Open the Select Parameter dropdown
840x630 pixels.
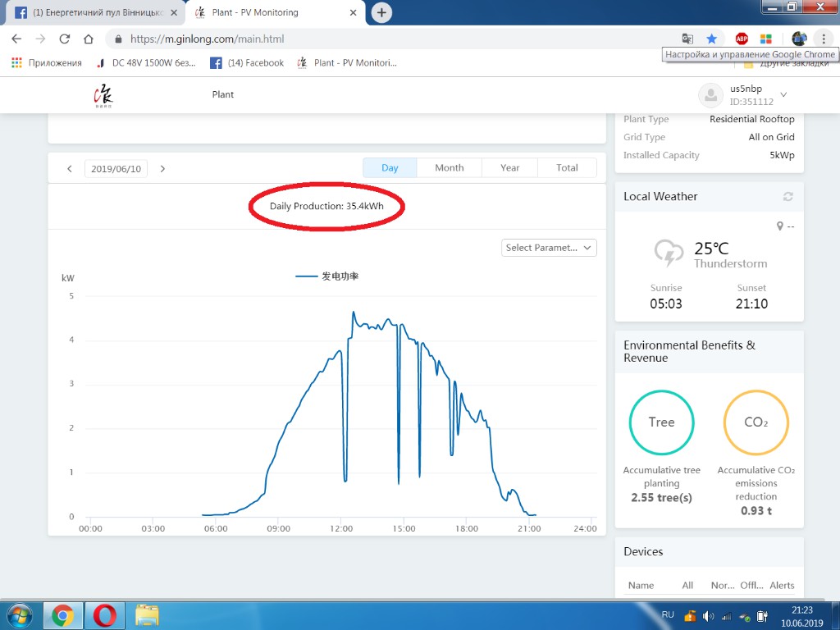(549, 248)
